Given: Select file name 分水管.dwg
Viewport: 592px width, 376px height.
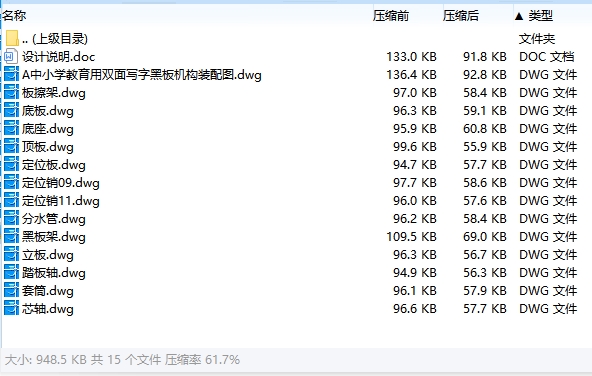Looking at the screenshot, I should tap(54, 219).
